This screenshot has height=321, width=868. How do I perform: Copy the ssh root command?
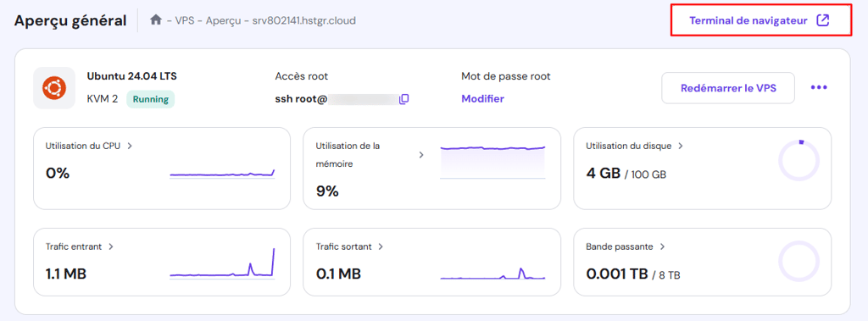tap(404, 99)
